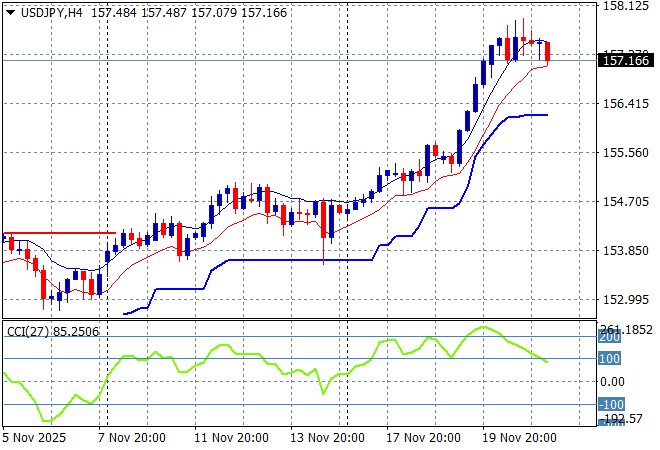
Task: Click the -192.57 CCI scale minimum
Action: tap(621, 419)
